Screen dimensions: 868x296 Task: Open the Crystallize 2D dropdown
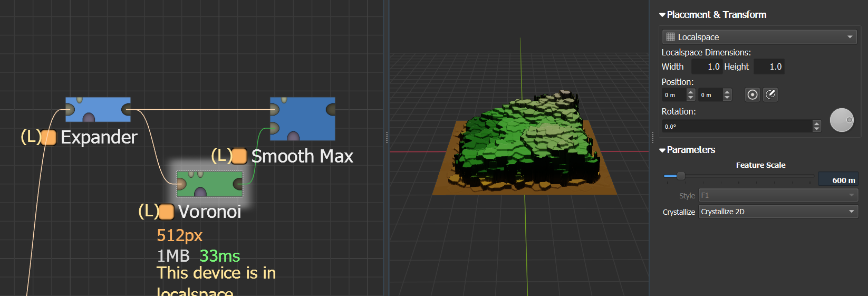point(778,212)
